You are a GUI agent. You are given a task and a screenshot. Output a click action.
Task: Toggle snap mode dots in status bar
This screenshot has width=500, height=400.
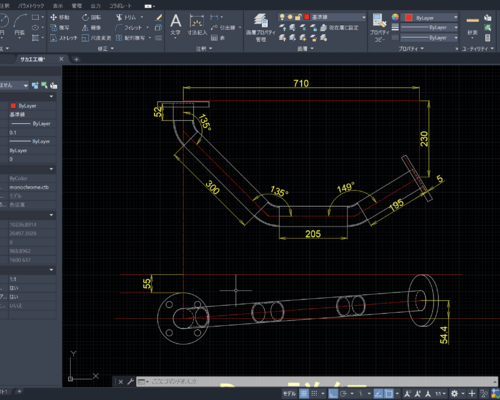point(314,394)
